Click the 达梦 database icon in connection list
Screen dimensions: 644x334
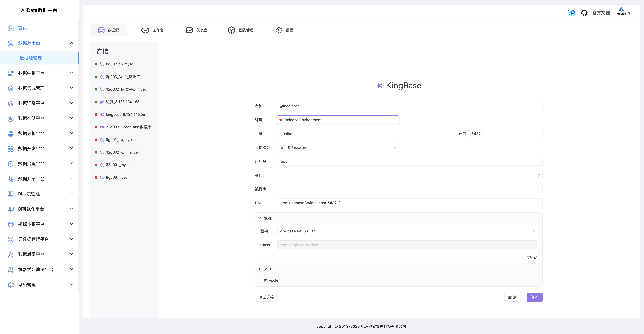click(x=102, y=102)
